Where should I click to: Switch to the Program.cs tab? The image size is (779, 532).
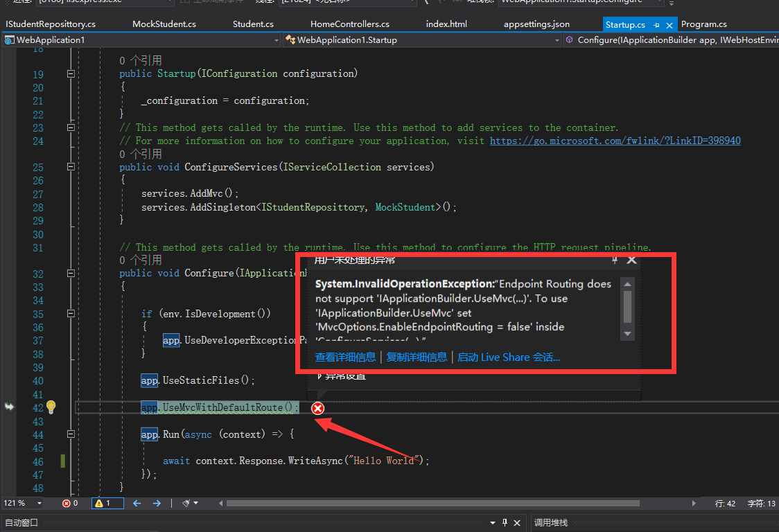point(704,24)
